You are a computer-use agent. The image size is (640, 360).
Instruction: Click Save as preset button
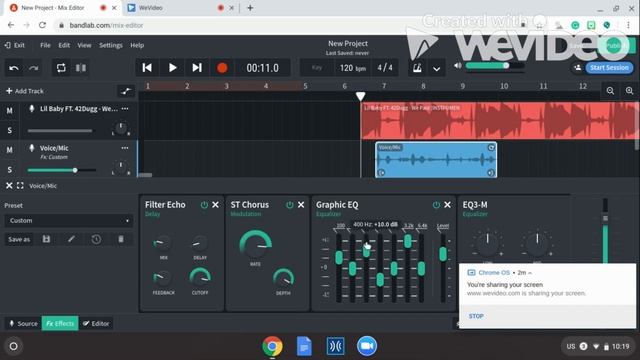19,239
